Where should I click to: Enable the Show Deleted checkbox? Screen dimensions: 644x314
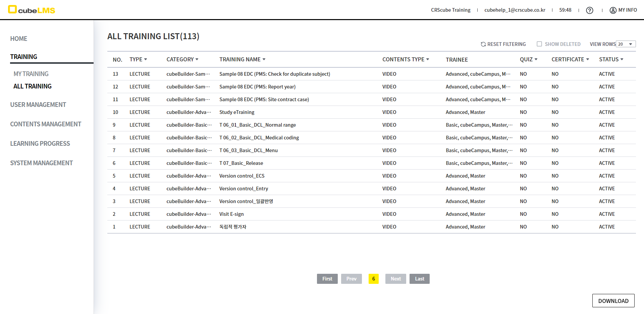click(539, 44)
